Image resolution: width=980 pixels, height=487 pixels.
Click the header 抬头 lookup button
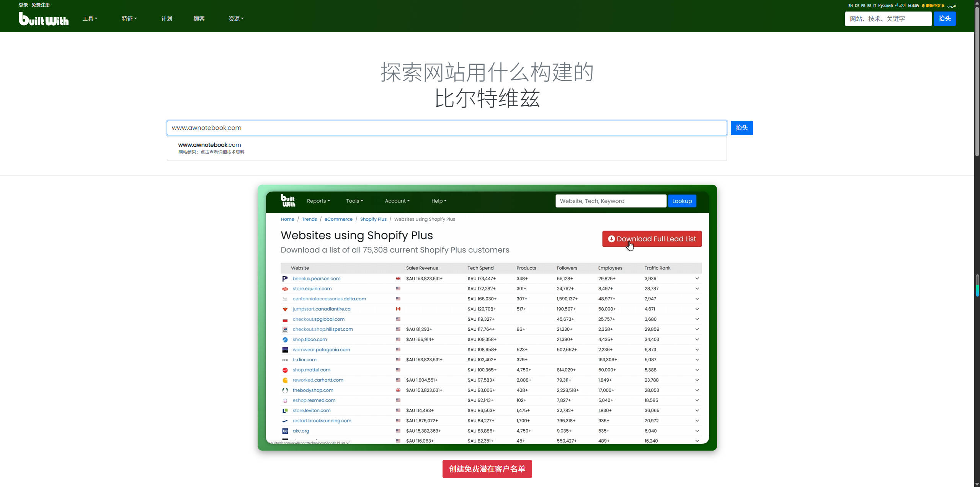944,19
